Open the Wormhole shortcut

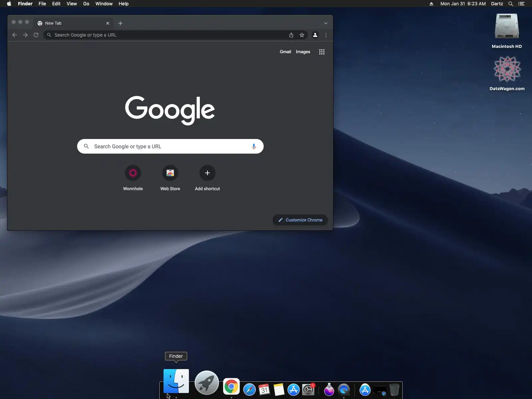[133, 178]
